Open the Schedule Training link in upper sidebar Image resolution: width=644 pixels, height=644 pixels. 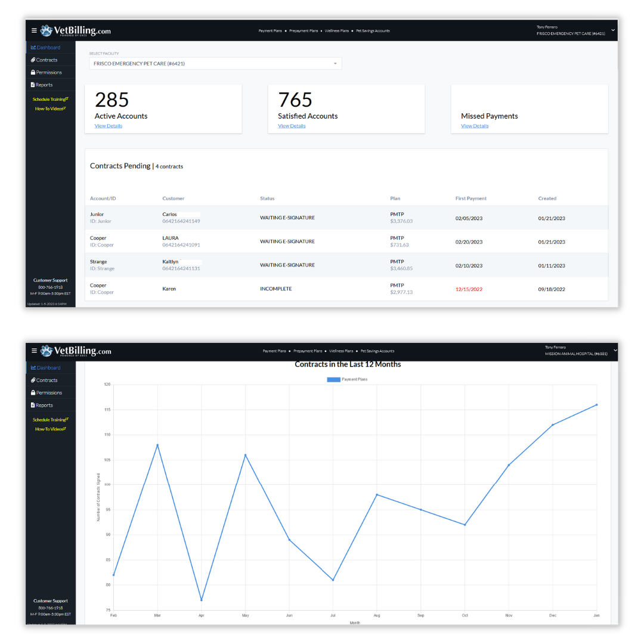(51, 100)
